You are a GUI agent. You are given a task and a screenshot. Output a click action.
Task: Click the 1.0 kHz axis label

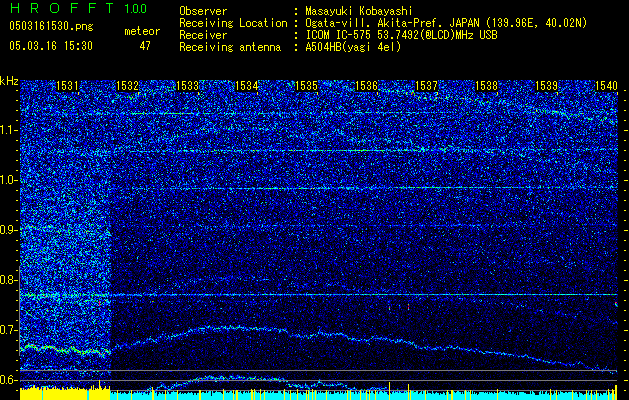tap(8, 181)
